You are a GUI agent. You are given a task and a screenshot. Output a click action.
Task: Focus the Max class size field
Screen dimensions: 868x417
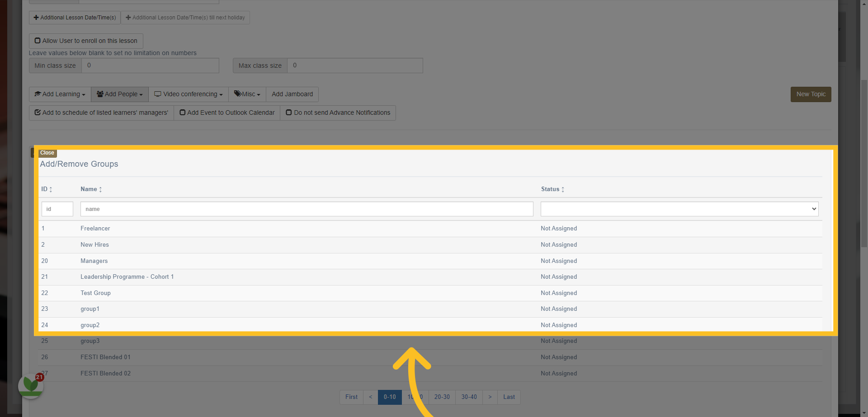coord(355,66)
